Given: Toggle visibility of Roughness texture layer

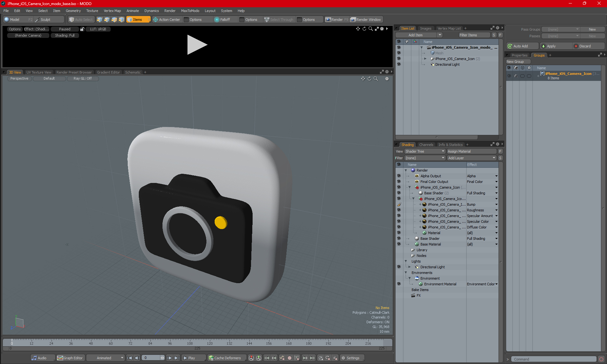Looking at the screenshot, I should pyautogui.click(x=399, y=210).
